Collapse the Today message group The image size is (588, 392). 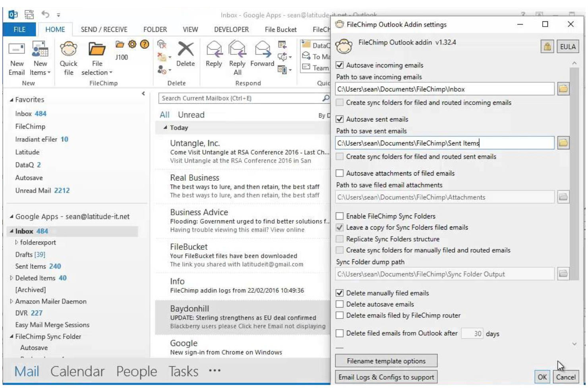point(165,127)
